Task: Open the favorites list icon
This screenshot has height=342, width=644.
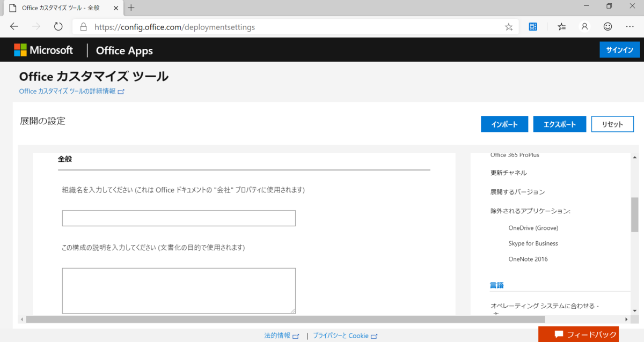Action: coord(561,27)
